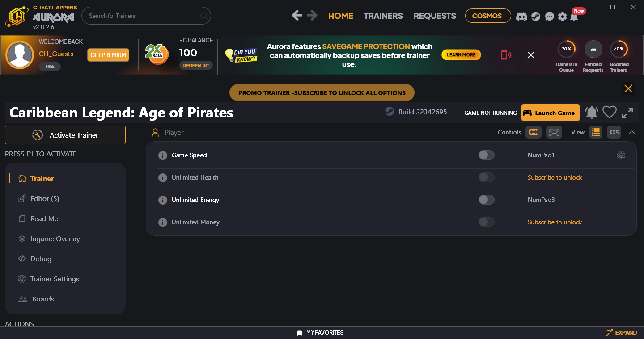Collapse the Player section chevron
Viewport: 644px width, 339px height.
coord(632,132)
